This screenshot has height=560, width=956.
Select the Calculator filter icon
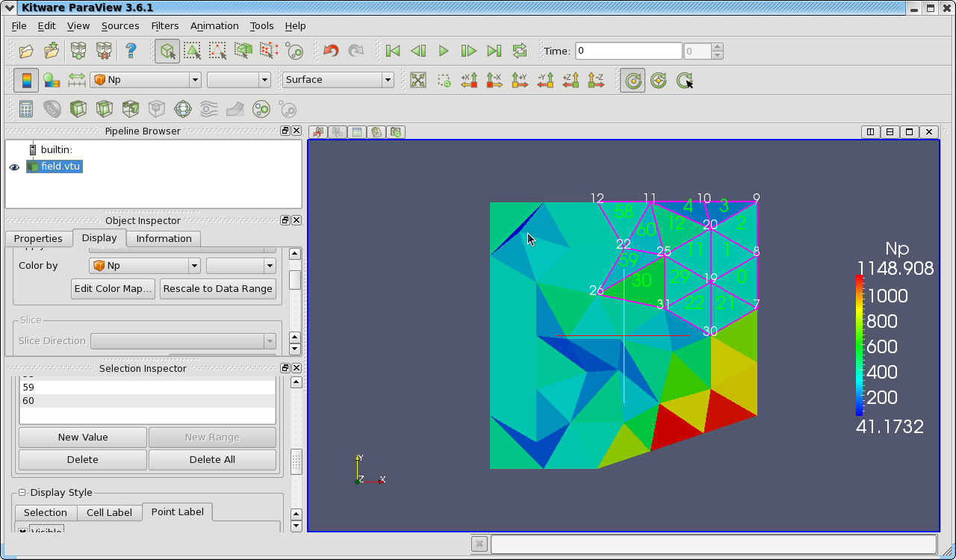click(26, 110)
